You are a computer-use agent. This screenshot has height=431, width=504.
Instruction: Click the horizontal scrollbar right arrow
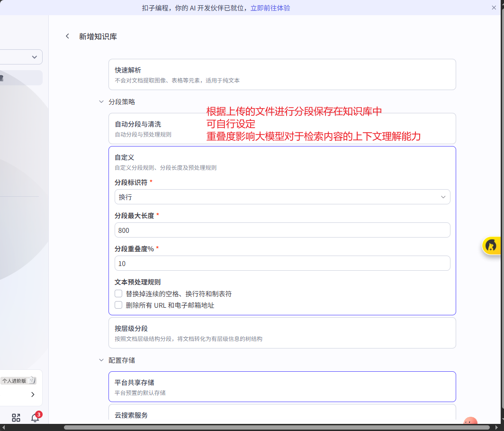point(496,428)
